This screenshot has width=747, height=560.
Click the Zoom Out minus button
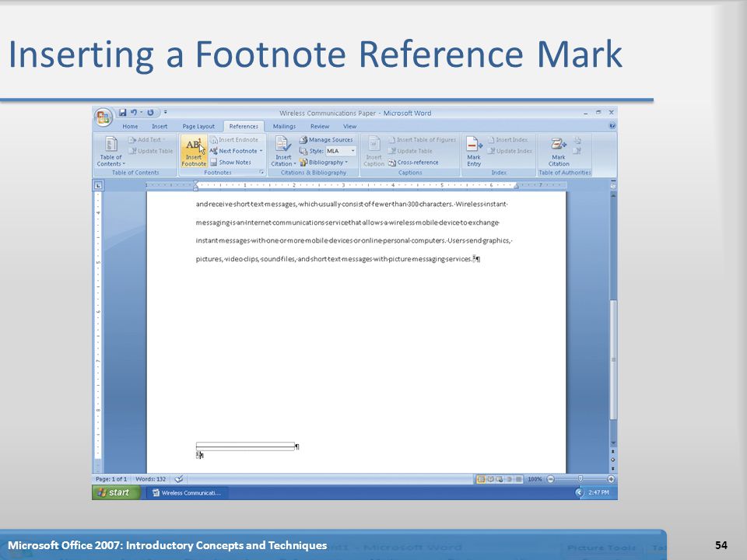[x=550, y=479]
